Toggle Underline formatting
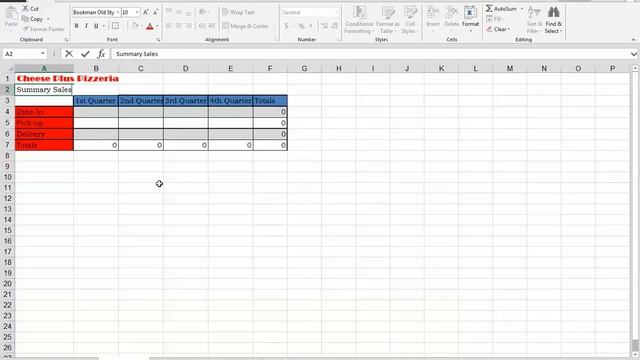The height and width of the screenshot is (360, 640). (x=96, y=26)
